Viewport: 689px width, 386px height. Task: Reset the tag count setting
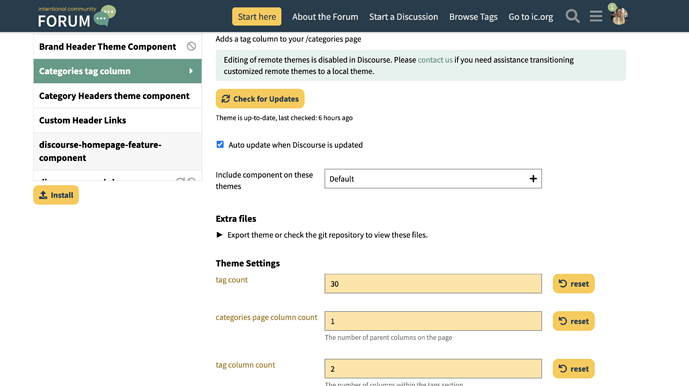click(573, 284)
